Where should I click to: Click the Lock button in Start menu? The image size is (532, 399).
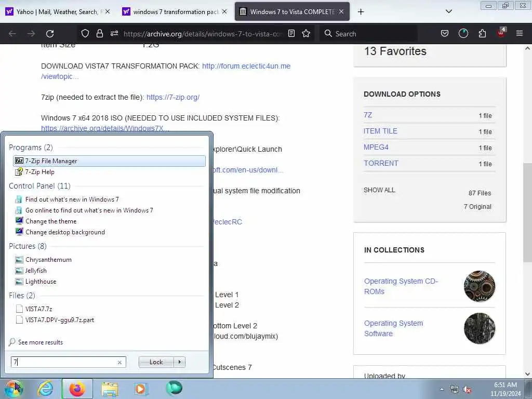[156, 362]
